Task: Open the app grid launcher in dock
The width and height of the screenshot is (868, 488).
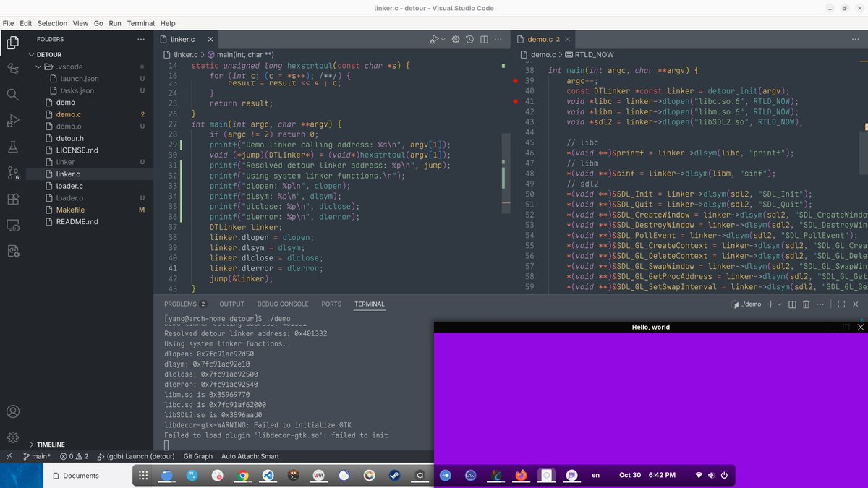Action: pyautogui.click(x=143, y=475)
